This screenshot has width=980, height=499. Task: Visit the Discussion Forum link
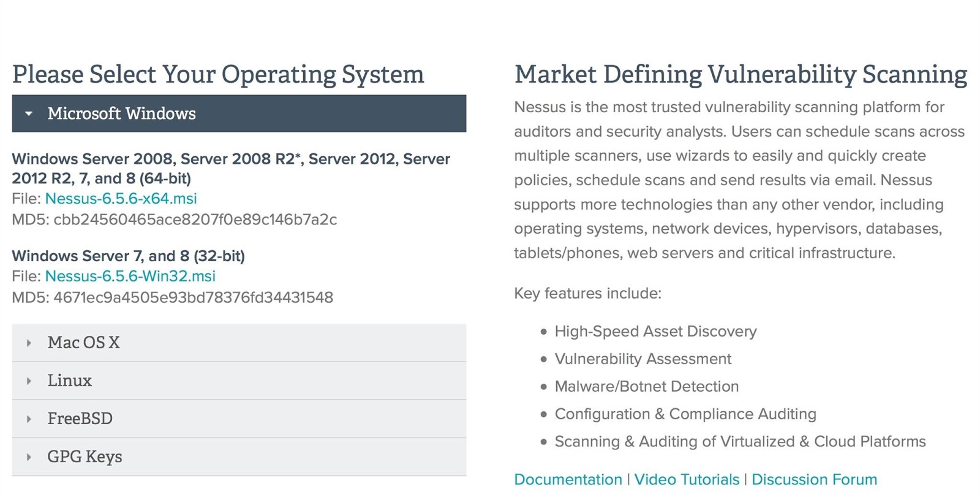coord(814,479)
